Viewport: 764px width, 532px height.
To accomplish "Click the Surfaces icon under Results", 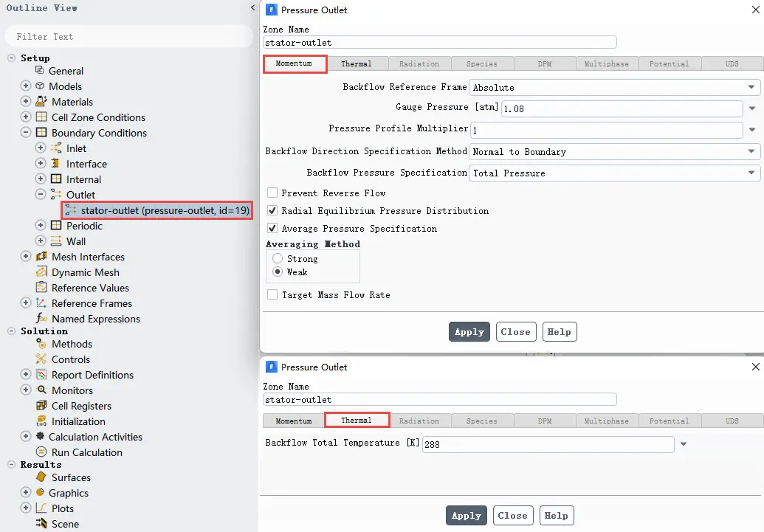I will click(42, 477).
